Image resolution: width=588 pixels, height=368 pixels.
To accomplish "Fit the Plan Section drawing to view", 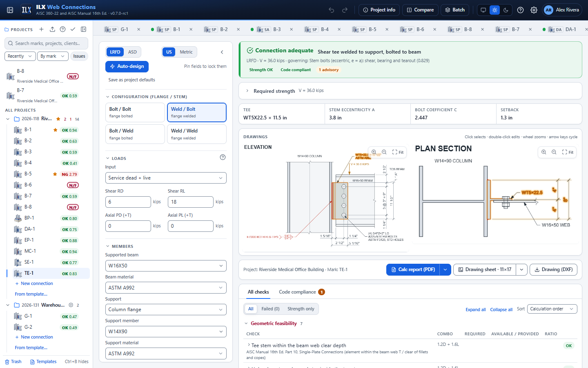I will (568, 152).
